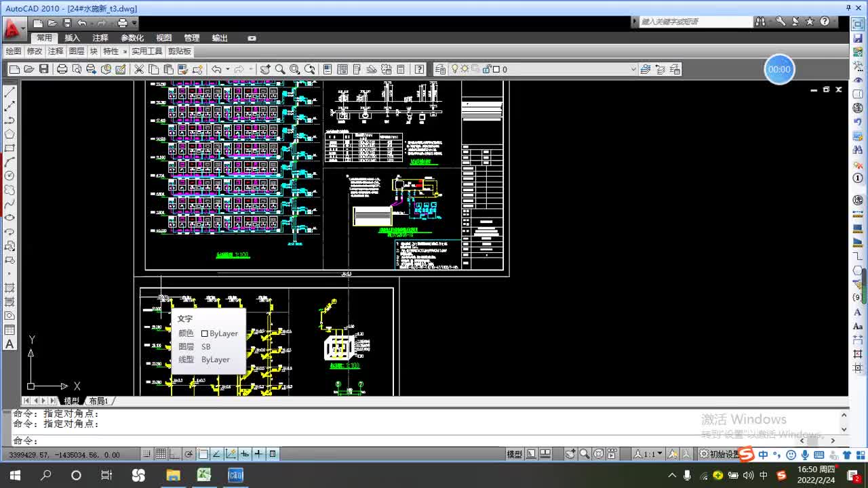This screenshot has height=488, width=868.
Task: Open the Layer Properties Manager icon
Action: (x=441, y=69)
